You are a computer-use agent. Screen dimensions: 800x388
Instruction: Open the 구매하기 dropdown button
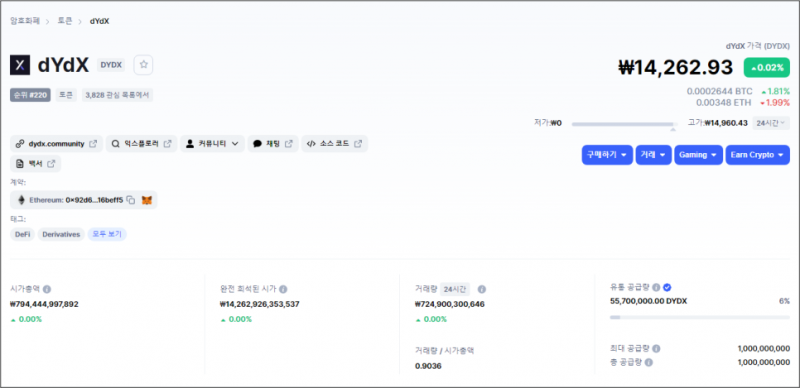607,155
